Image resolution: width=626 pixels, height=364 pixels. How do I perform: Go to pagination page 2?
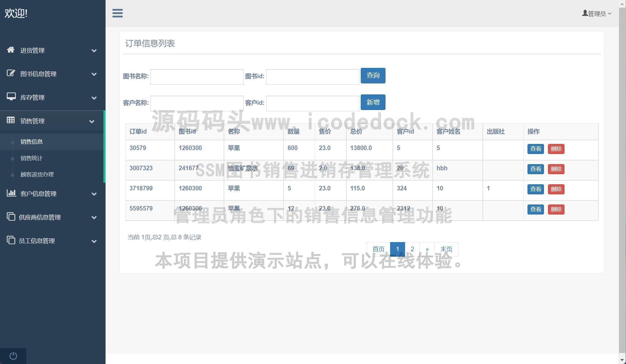(412, 249)
